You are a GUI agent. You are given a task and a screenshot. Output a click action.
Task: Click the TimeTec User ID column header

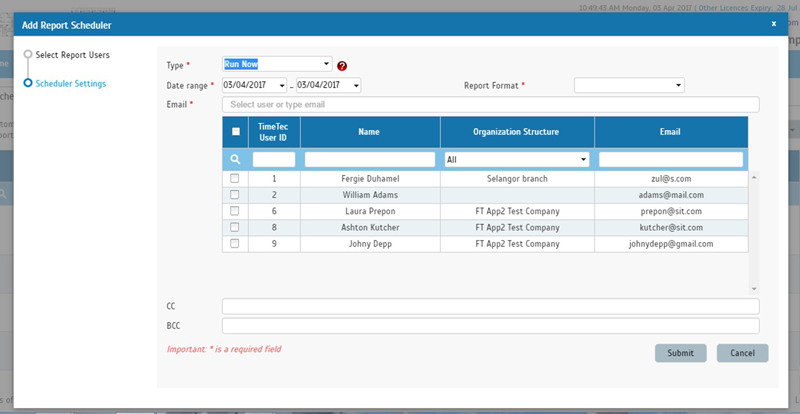(x=274, y=132)
